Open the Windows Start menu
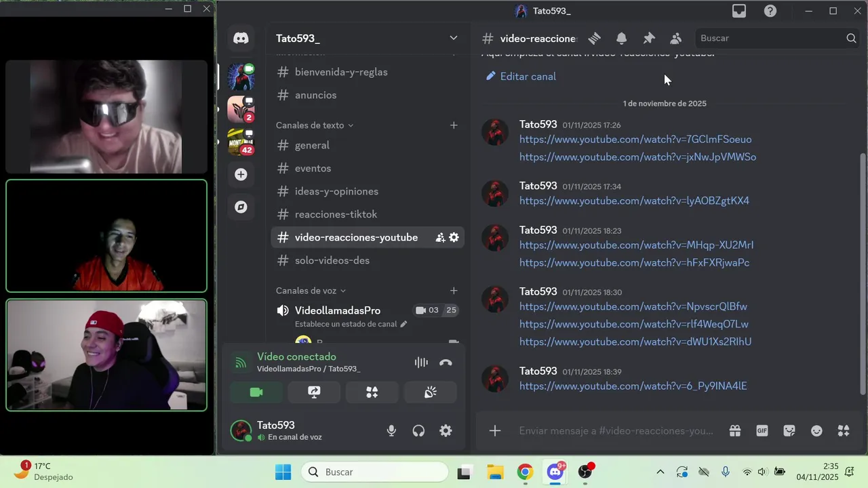The image size is (868, 488). point(283,472)
